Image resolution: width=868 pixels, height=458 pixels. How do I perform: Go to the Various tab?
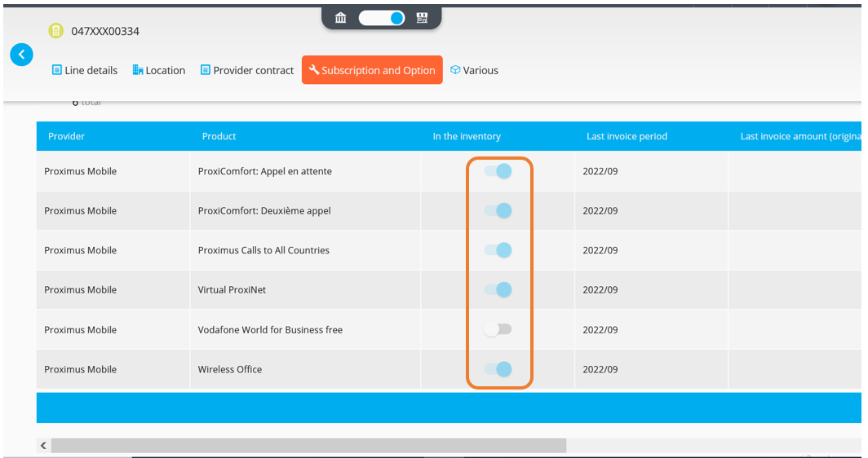tap(475, 70)
